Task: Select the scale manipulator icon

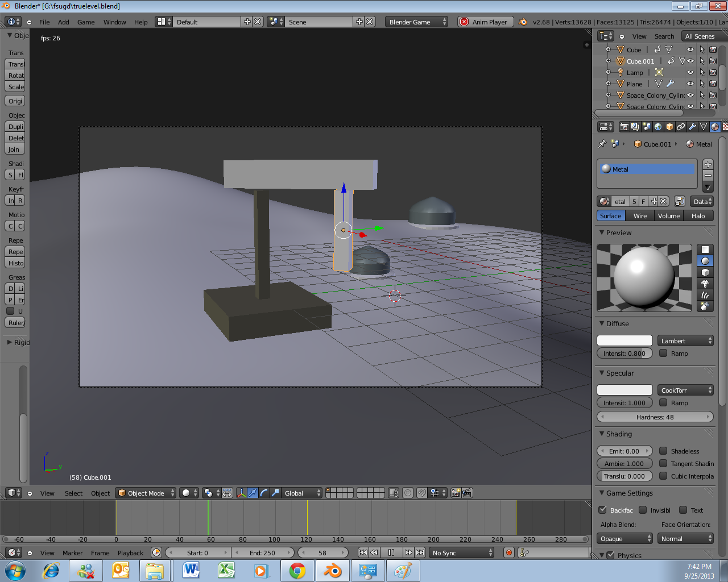Action: 275,493
